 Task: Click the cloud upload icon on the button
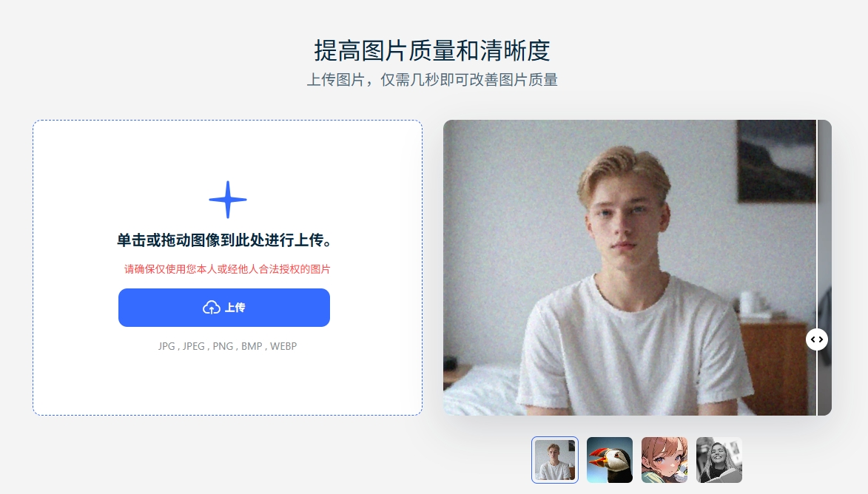click(x=212, y=308)
